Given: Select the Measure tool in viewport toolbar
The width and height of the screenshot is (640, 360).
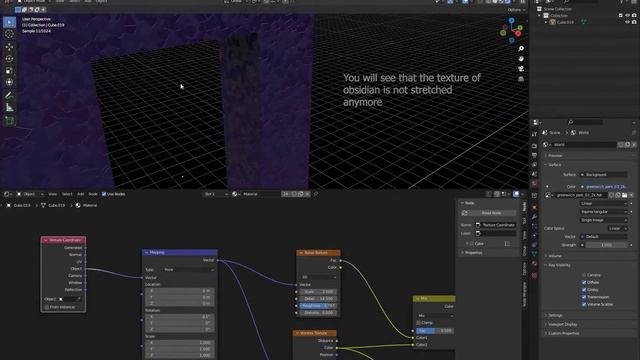Looking at the screenshot, I should 9,108.
